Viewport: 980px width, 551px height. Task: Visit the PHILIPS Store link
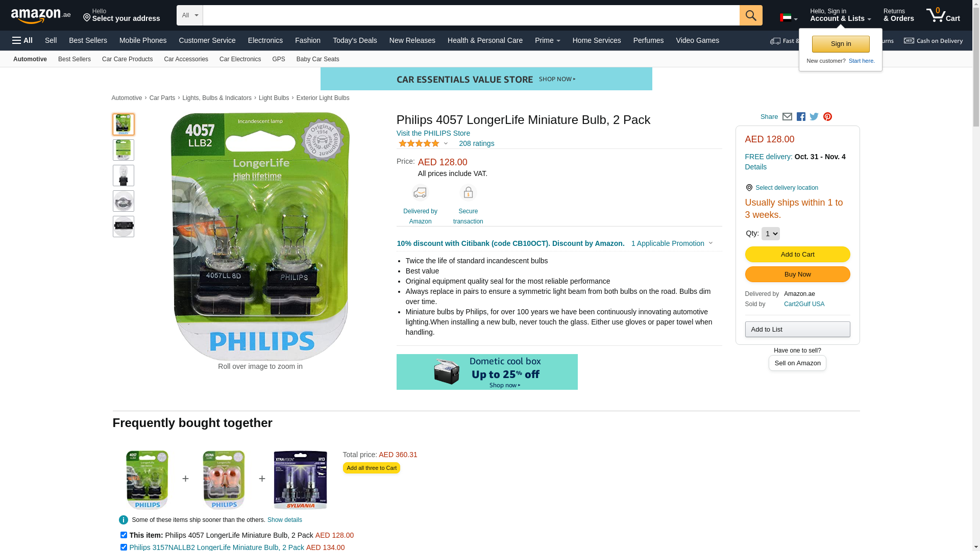[433, 133]
